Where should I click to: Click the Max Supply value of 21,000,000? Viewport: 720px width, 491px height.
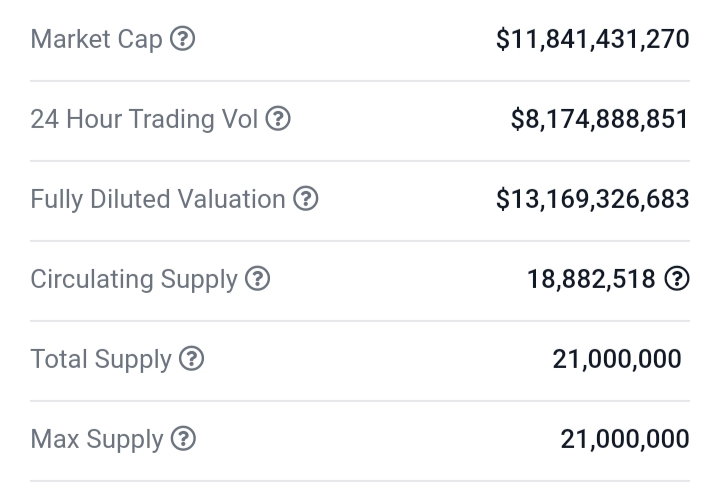625,439
